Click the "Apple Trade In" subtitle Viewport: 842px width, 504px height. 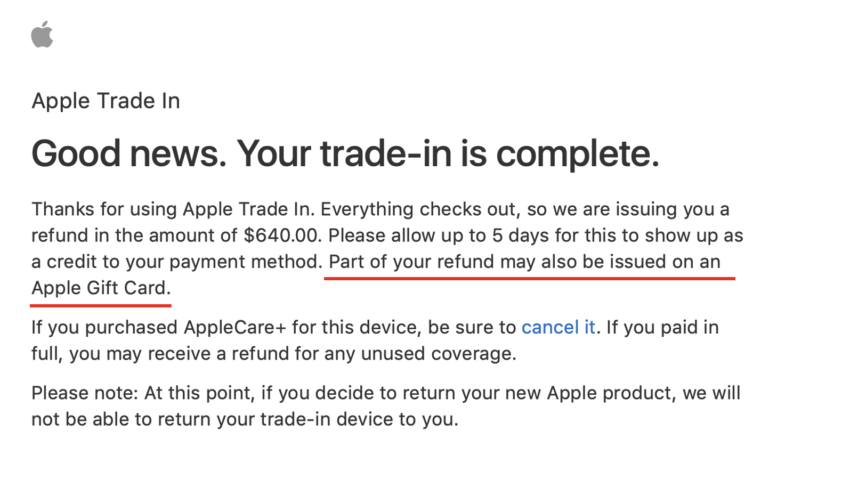(x=106, y=101)
